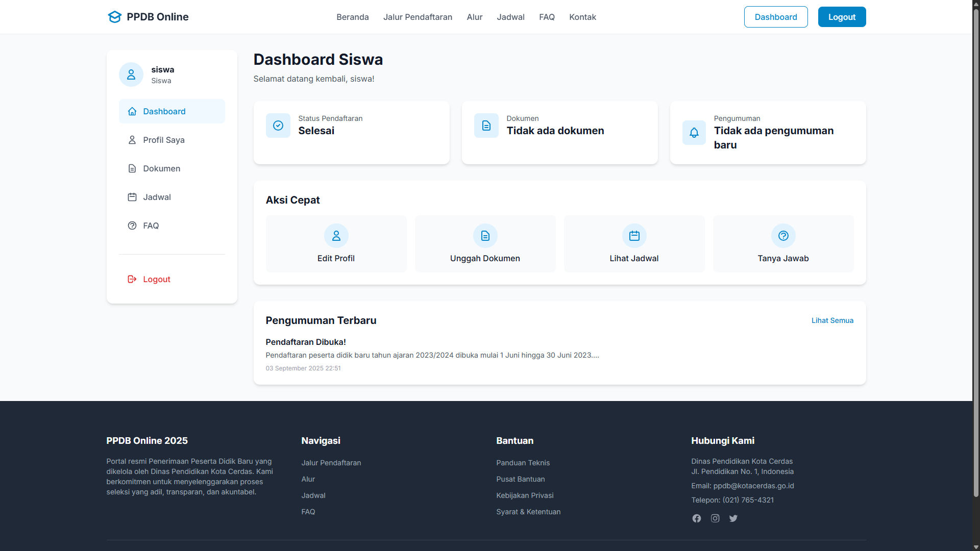Select Kontak in the top navigation
This screenshot has height=551, width=980.
(x=582, y=17)
